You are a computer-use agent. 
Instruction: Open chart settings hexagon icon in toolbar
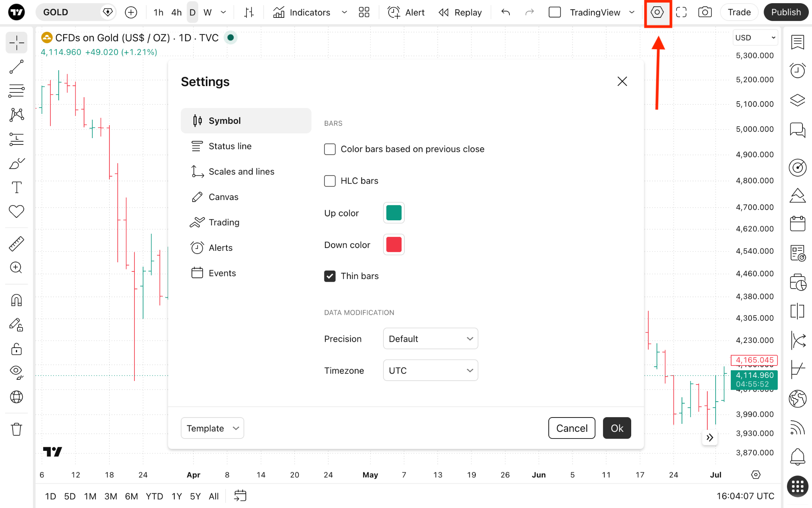pos(657,12)
